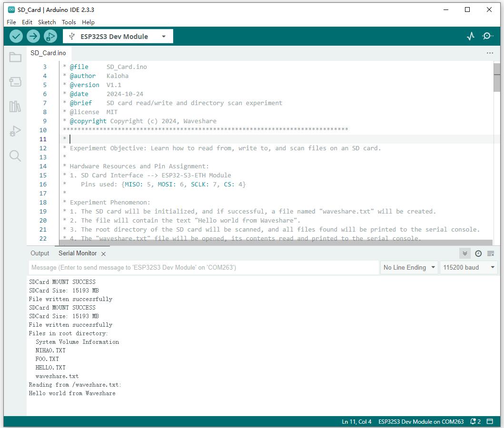Open the Sketch menu
The width and height of the screenshot is (504, 428).
tap(47, 22)
